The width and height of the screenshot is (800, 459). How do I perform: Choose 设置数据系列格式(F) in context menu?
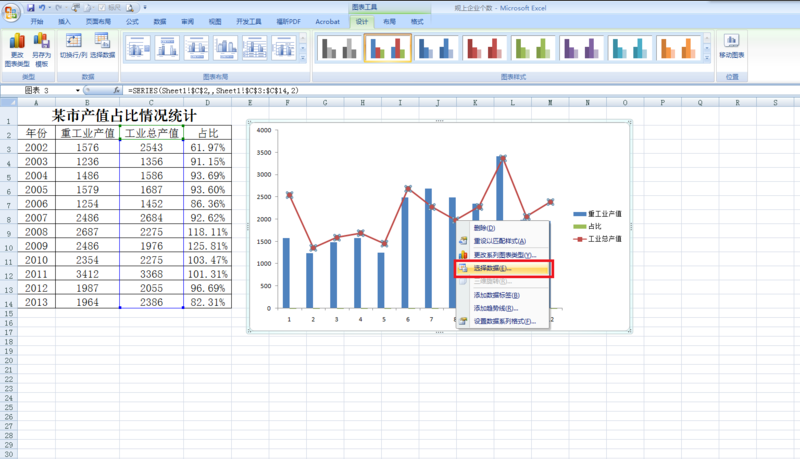tap(503, 321)
